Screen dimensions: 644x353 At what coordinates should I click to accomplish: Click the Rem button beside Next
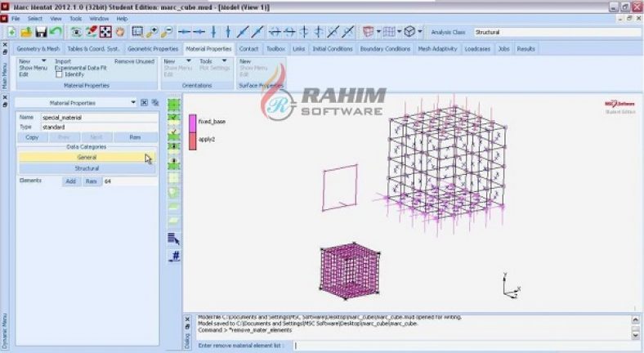[x=135, y=137]
